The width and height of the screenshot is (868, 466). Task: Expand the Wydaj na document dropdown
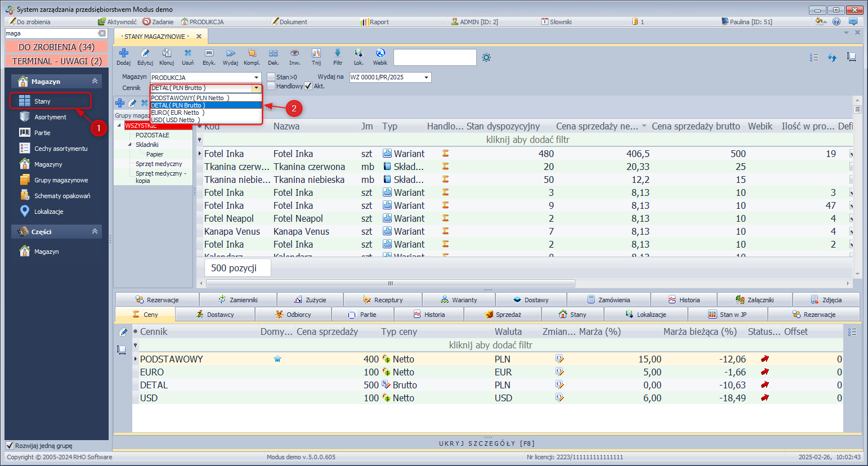tap(426, 78)
